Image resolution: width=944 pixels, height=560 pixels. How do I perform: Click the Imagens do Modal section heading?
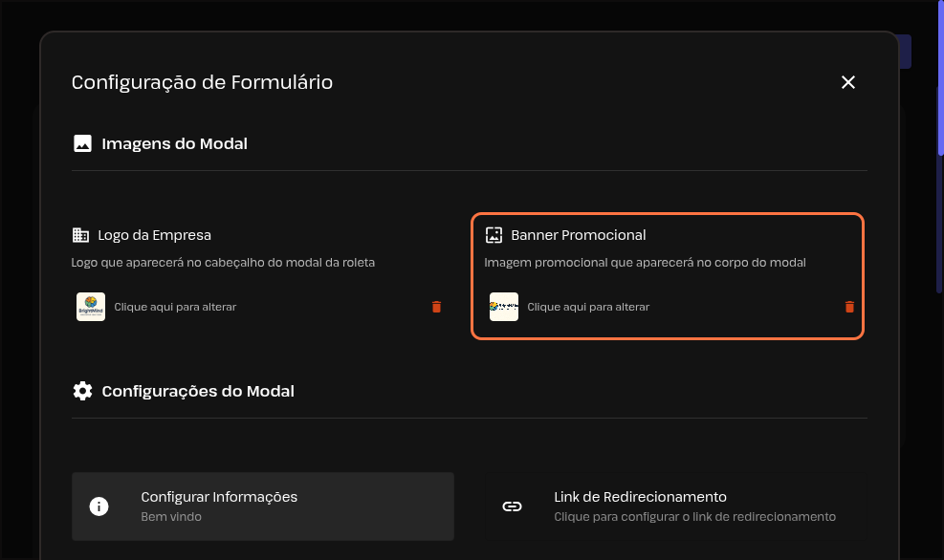pyautogui.click(x=174, y=144)
